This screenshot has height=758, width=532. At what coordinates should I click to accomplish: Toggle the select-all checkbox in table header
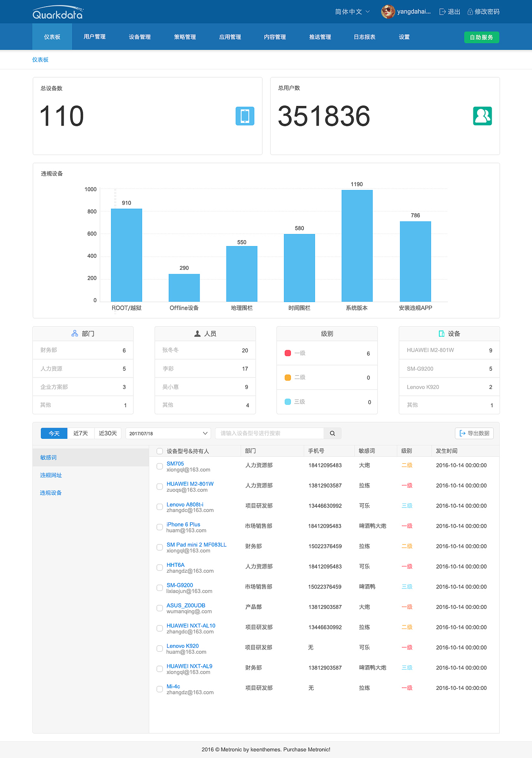[160, 451]
